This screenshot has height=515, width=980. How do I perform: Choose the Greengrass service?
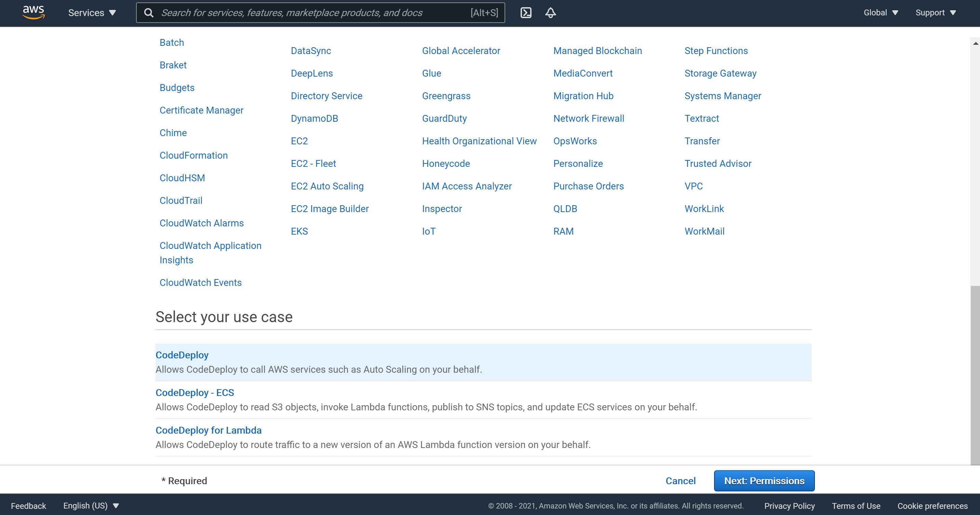tap(446, 96)
